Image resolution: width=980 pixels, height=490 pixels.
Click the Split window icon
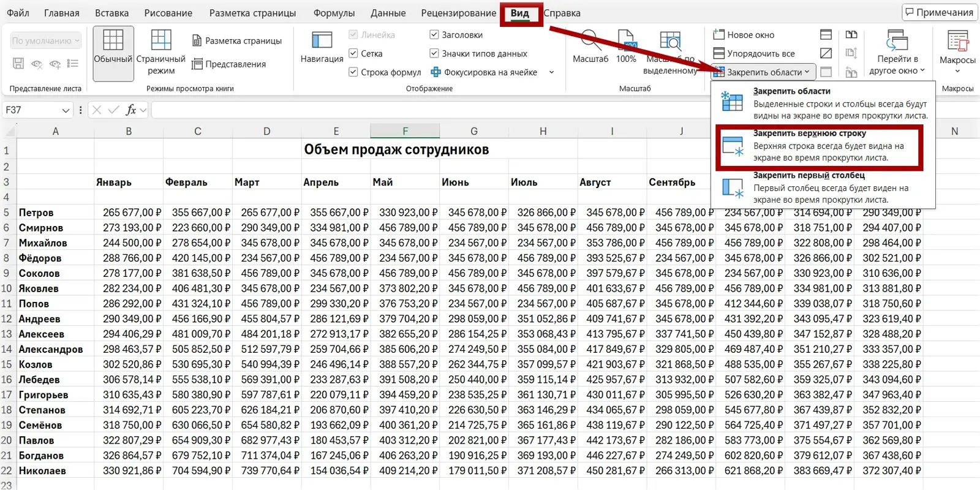click(826, 35)
